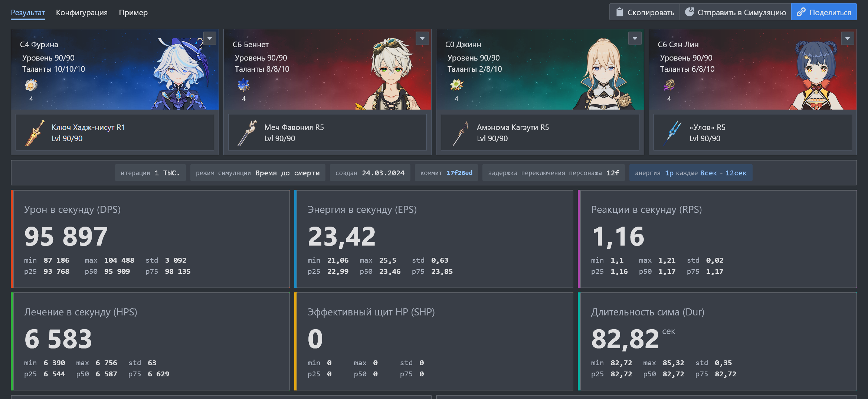The image size is (868, 399).
Task: Click Беннет's Таланты 8/8/10 text
Action: pyautogui.click(x=262, y=69)
